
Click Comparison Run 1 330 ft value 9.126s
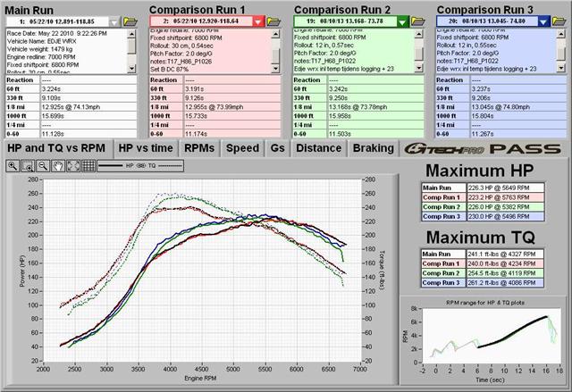point(232,98)
